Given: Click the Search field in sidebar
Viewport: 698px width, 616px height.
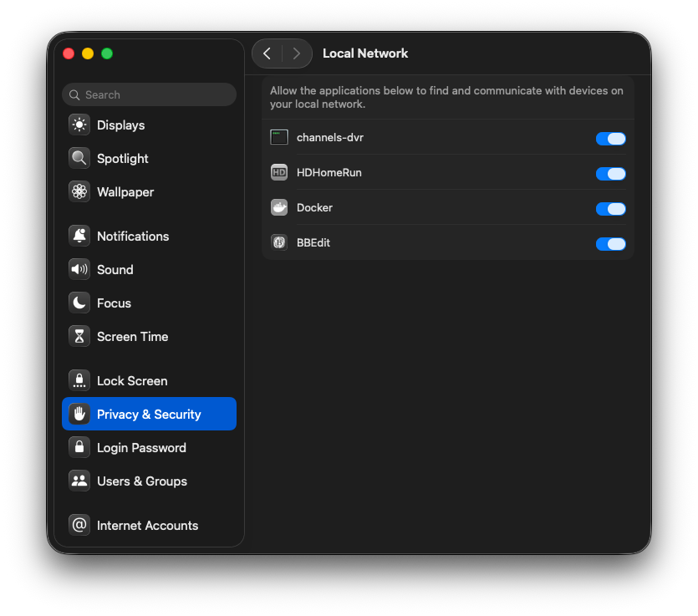Looking at the screenshot, I should pyautogui.click(x=150, y=95).
